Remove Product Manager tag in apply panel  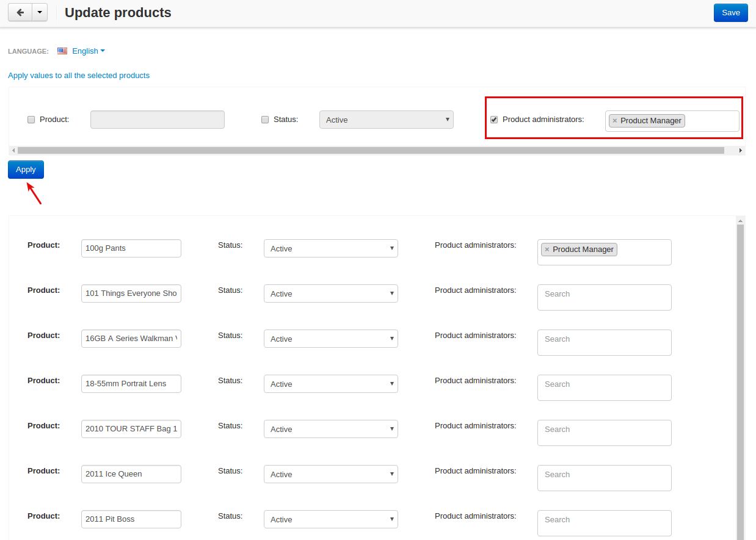615,121
